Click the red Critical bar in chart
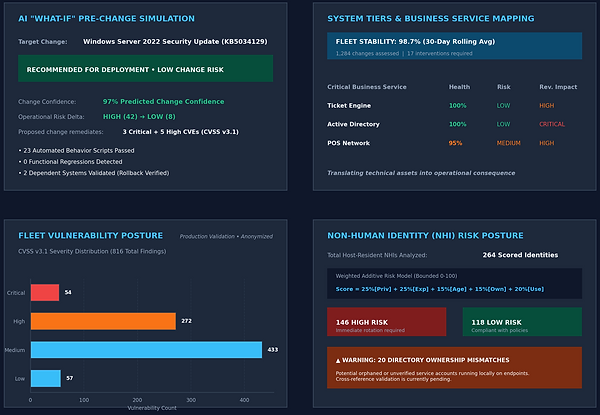Image resolution: width=600 pixels, height=415 pixels. (x=45, y=293)
